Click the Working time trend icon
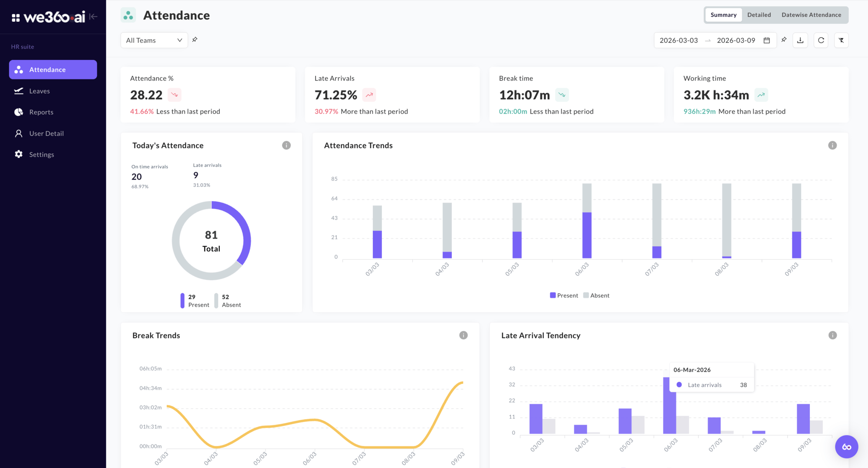Viewport: 868px width, 468px height. [761, 95]
